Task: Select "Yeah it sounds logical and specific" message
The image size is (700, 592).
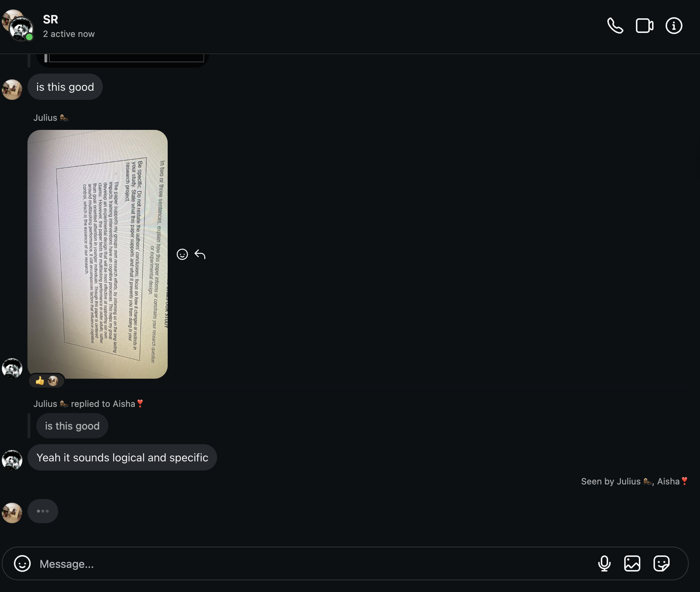Action: 122,458
